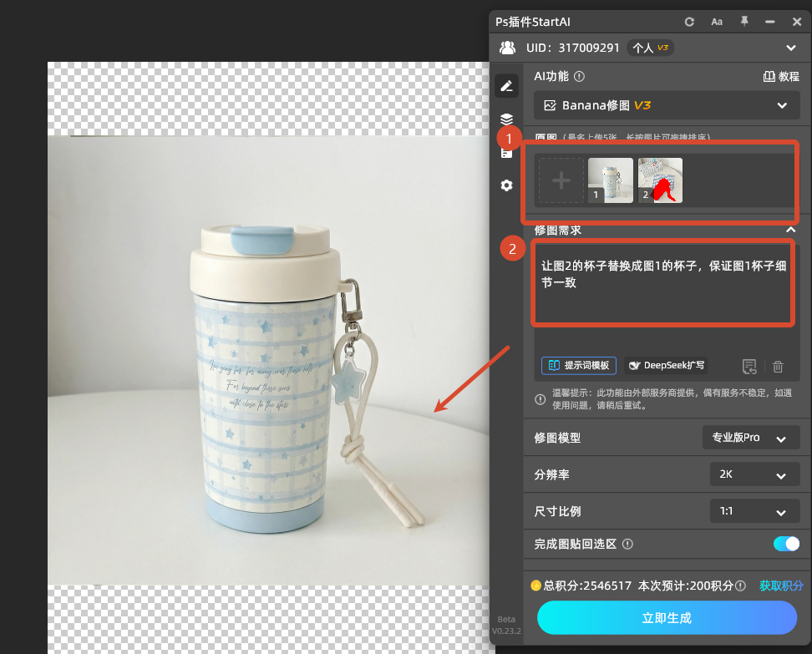Change the 分辨率 2K dropdown
Viewport: 812px width, 654px height.
pyautogui.click(x=754, y=474)
